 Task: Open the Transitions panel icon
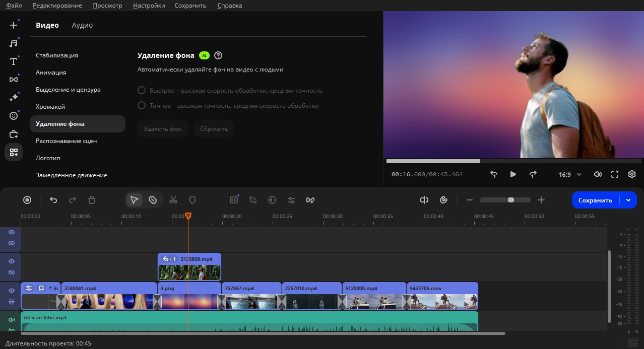[14, 80]
